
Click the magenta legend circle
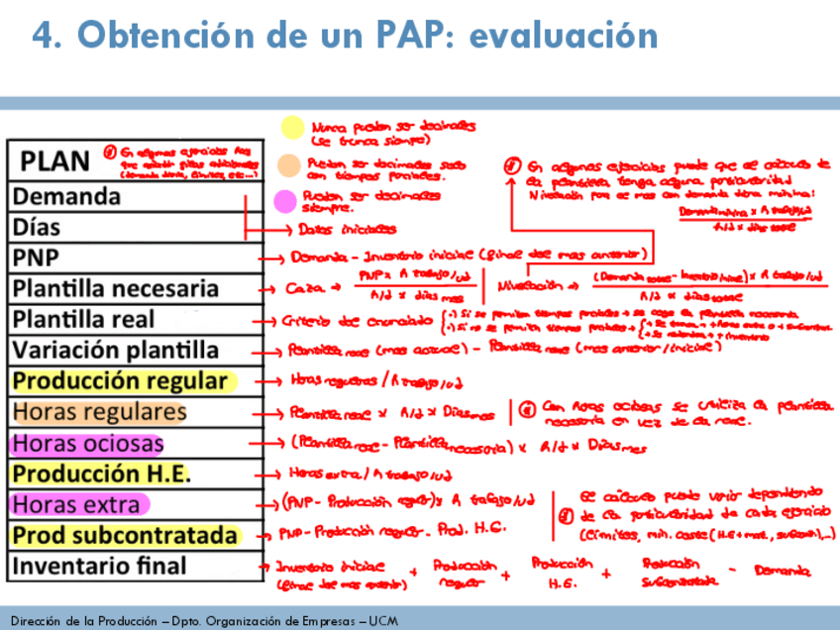pos(285,201)
